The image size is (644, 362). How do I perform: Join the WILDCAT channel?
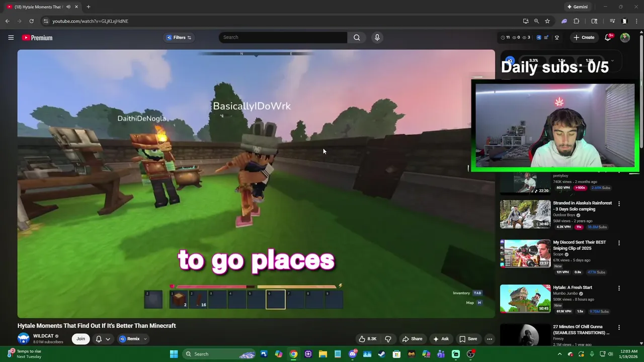(x=80, y=339)
